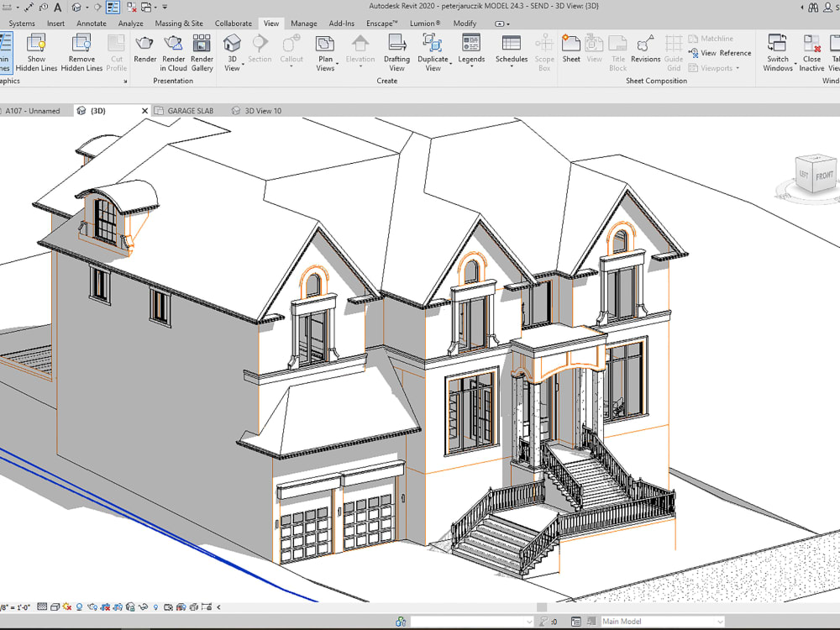This screenshot has width=840, height=630.
Task: Click the FRONT face of the ViewCube
Action: 824,175
